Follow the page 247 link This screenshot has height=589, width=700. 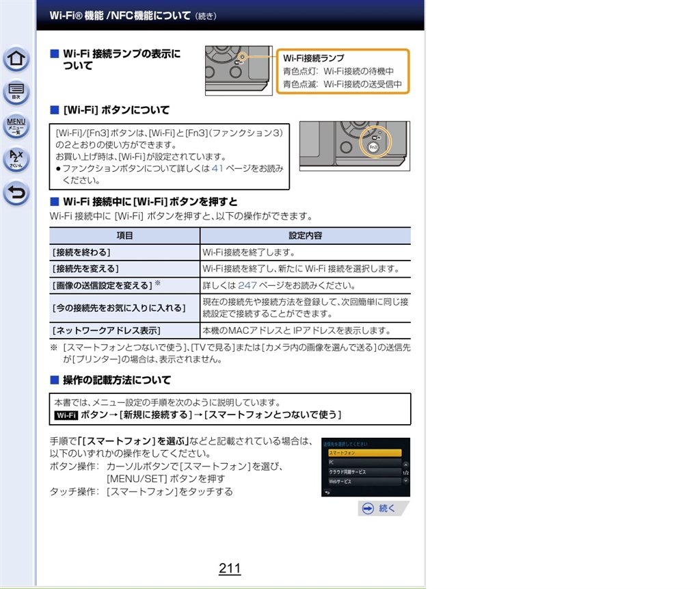click(247, 285)
